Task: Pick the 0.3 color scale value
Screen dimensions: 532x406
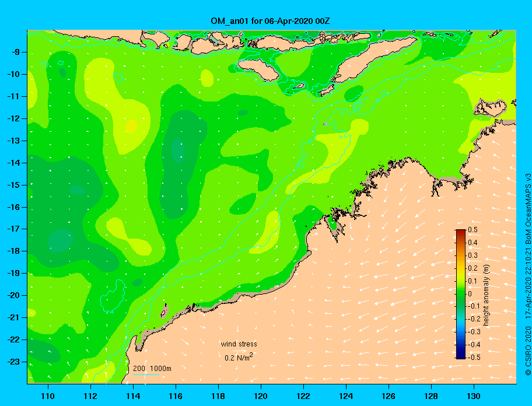Action: (x=473, y=256)
